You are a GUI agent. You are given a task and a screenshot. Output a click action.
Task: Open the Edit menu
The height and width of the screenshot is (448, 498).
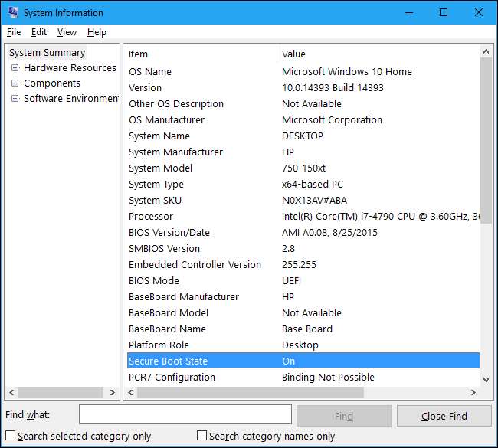[x=39, y=32]
